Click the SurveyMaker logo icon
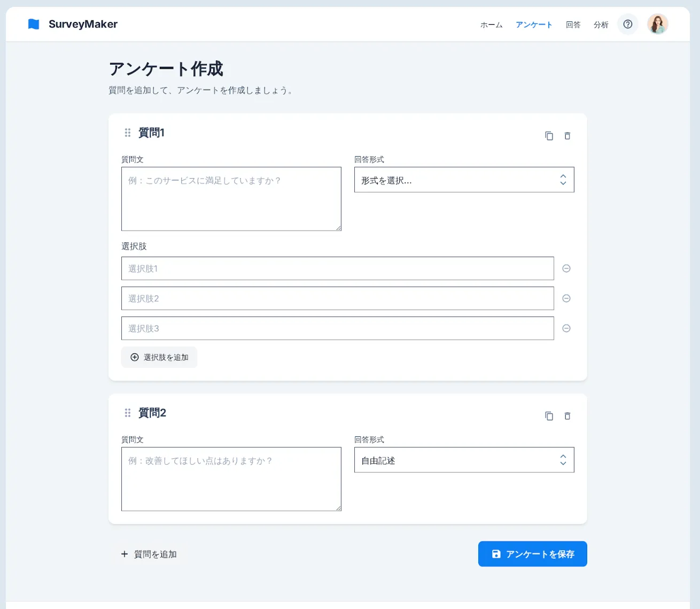 [x=34, y=24]
